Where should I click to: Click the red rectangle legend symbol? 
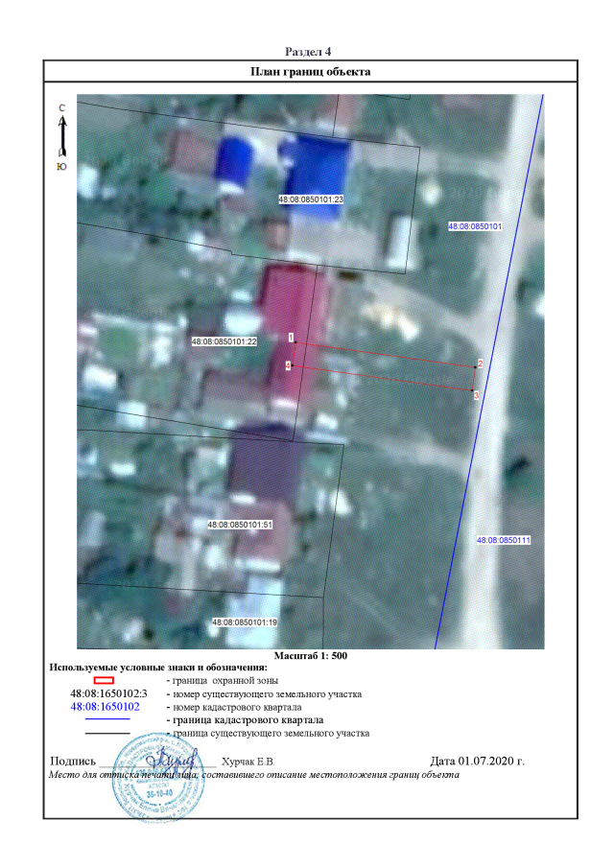(104, 680)
